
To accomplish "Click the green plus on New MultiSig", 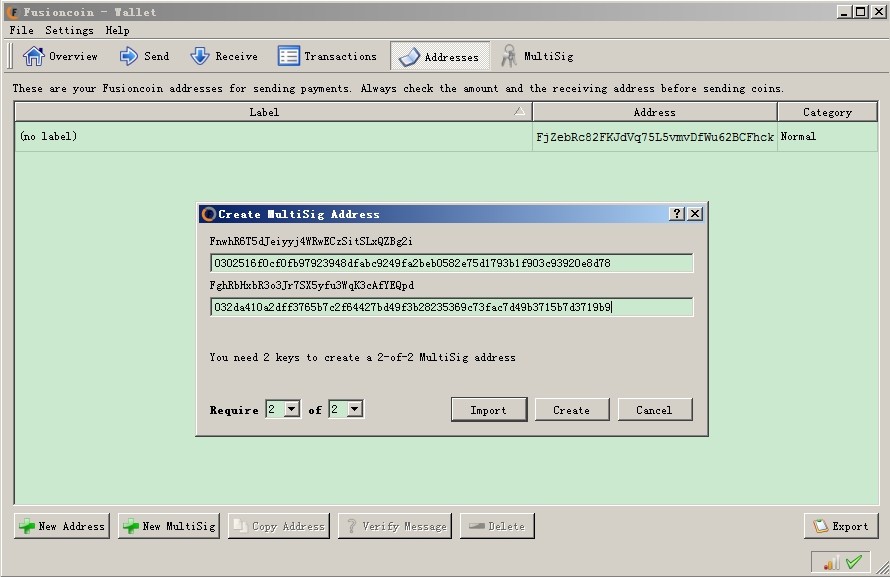I will click(131, 526).
